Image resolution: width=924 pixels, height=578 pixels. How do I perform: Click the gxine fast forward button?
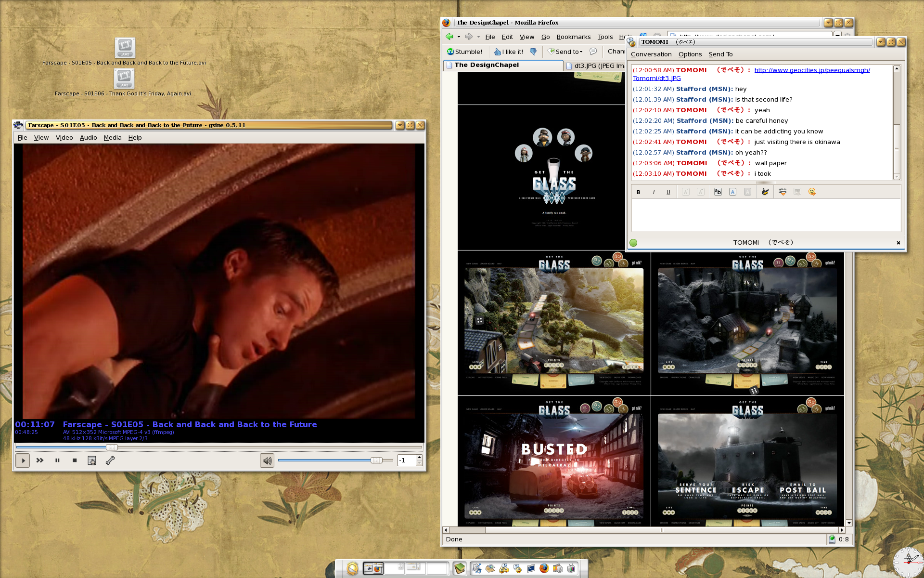[x=40, y=460]
